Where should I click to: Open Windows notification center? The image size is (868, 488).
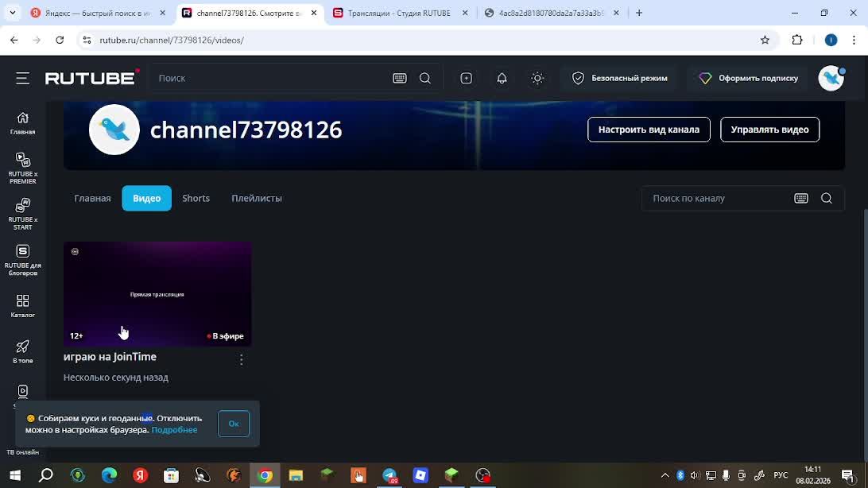(847, 475)
